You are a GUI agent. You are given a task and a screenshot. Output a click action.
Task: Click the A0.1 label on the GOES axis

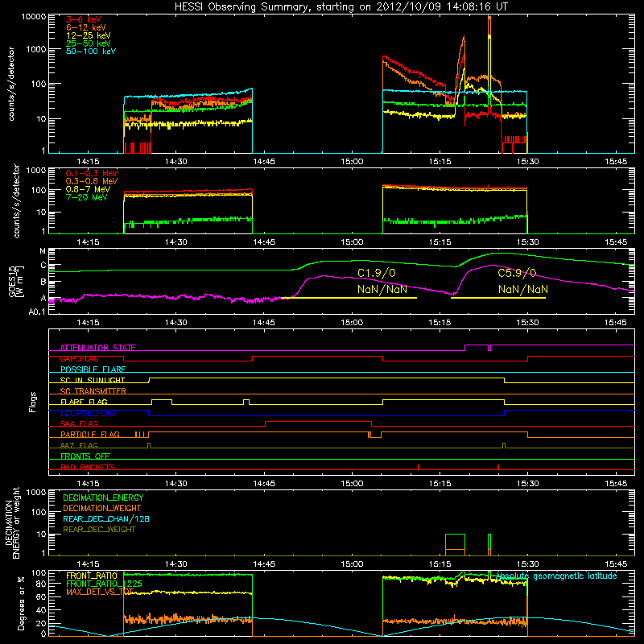tap(37, 312)
